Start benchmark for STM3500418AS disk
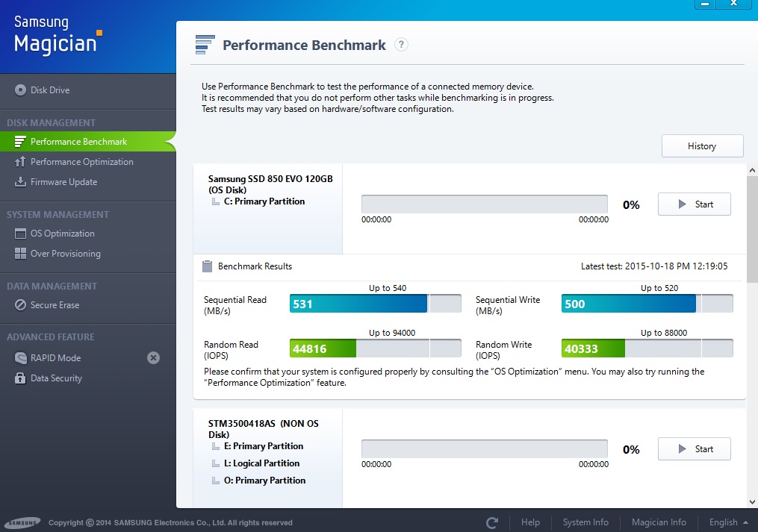758x532 pixels. coord(694,449)
